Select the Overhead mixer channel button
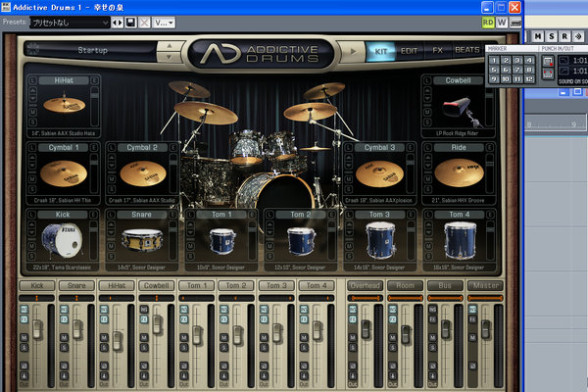The width and height of the screenshot is (588, 392). (365, 285)
